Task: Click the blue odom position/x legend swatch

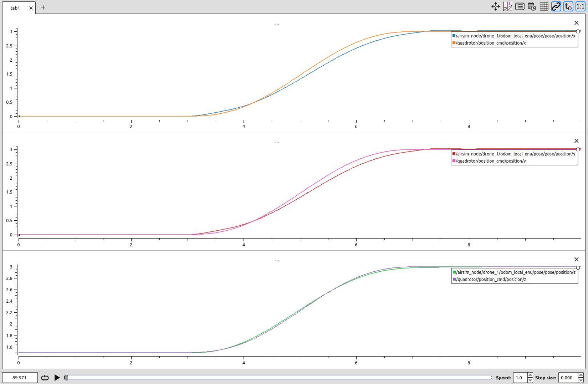Action: tap(454, 36)
